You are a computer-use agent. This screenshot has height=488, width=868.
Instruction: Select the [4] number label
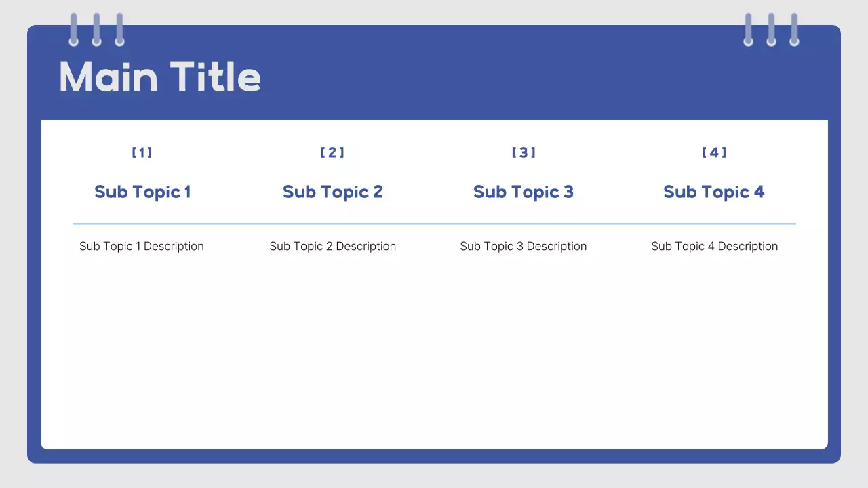point(714,152)
